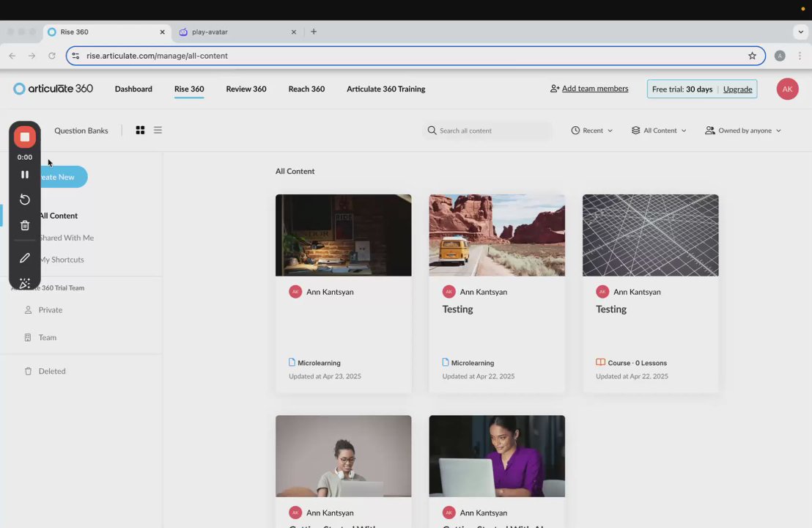Open Question Banks
This screenshot has height=528, width=812.
click(x=81, y=131)
